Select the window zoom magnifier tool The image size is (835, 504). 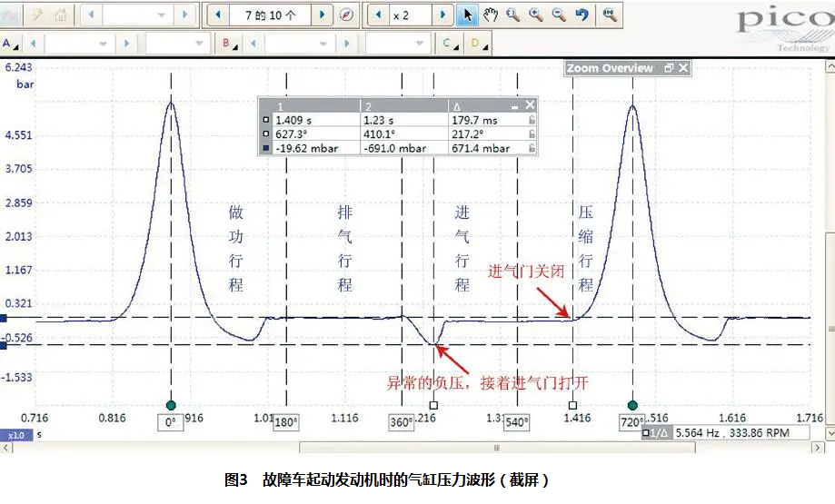click(513, 15)
